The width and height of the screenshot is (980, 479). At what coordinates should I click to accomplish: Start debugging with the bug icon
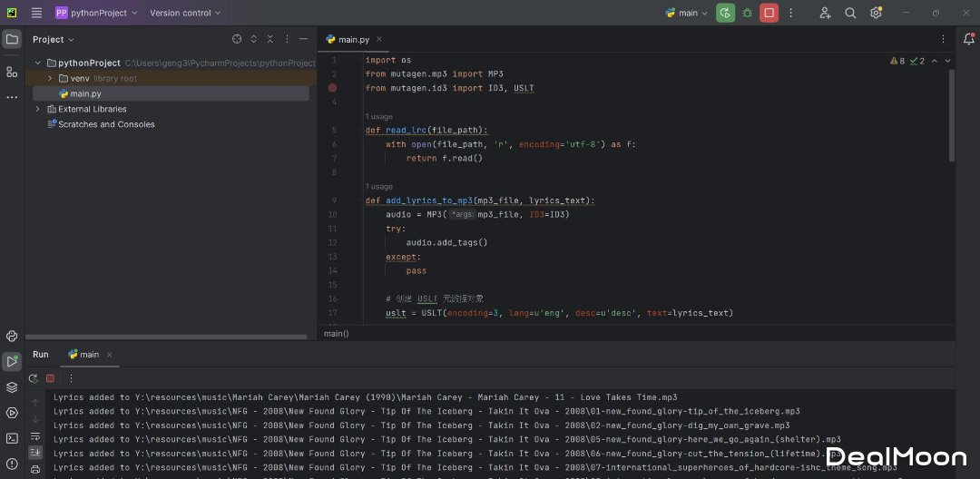click(747, 13)
